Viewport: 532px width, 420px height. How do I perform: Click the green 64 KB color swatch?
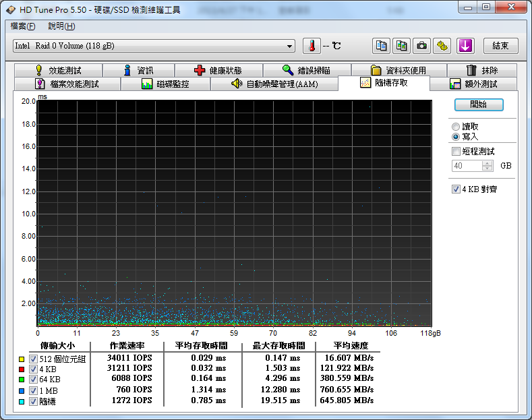pyautogui.click(x=22, y=380)
